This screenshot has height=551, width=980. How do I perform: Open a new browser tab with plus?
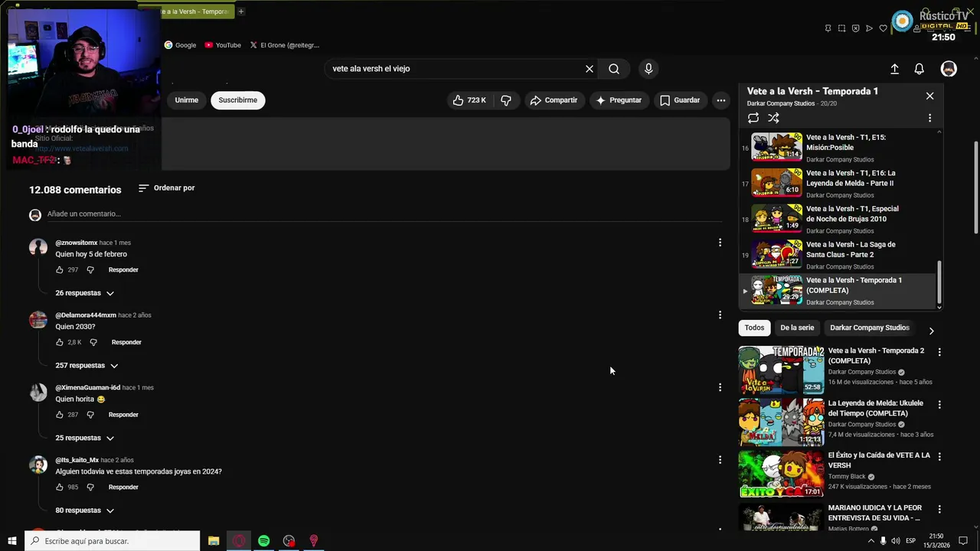click(x=240, y=11)
